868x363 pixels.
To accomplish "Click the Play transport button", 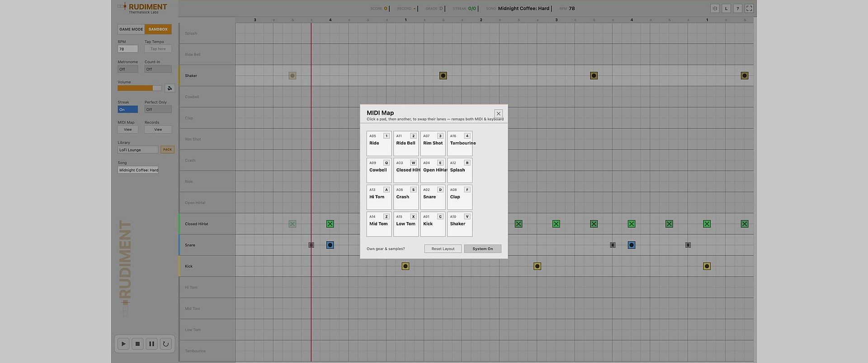I will click(x=123, y=344).
